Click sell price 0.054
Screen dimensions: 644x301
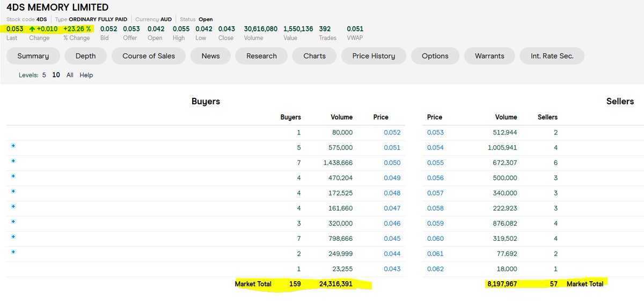435,147
